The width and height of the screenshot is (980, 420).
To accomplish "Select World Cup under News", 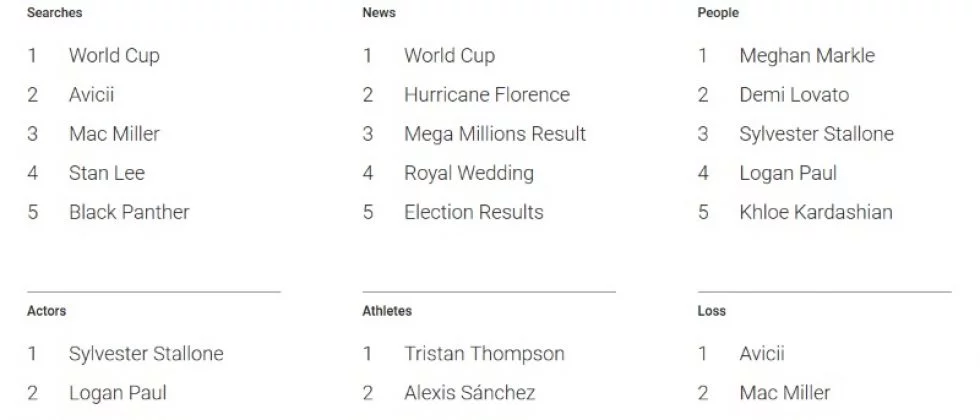I will [x=449, y=56].
